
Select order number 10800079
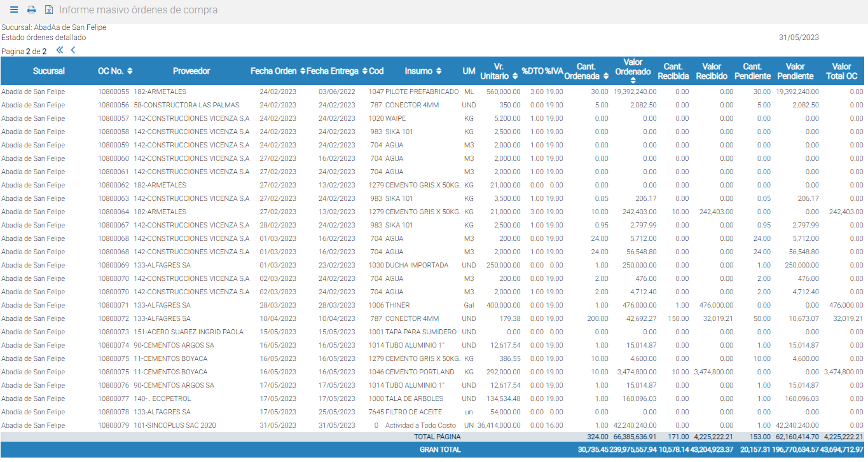pos(113,425)
